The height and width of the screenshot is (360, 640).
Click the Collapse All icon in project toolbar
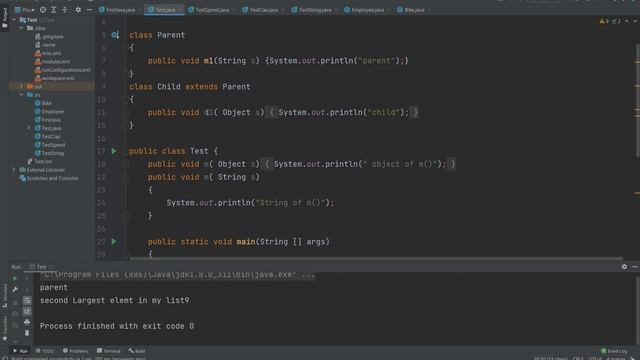click(64, 10)
